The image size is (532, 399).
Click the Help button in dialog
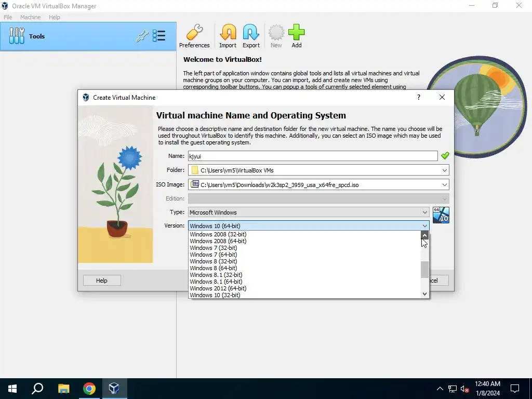pyautogui.click(x=102, y=281)
